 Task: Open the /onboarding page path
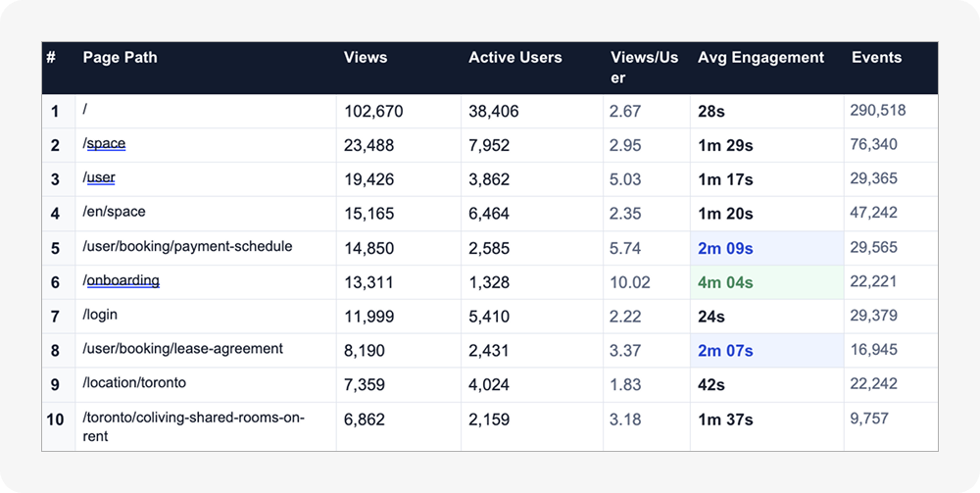(x=122, y=281)
